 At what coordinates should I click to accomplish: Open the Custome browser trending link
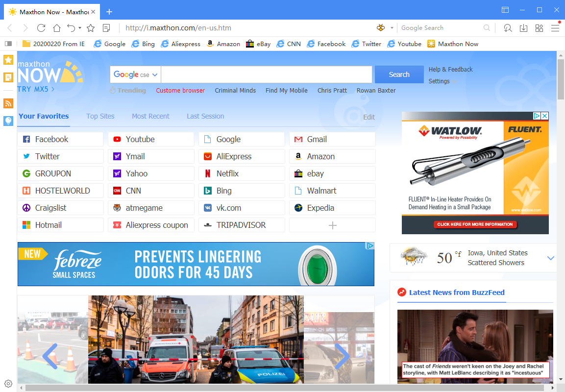point(180,91)
